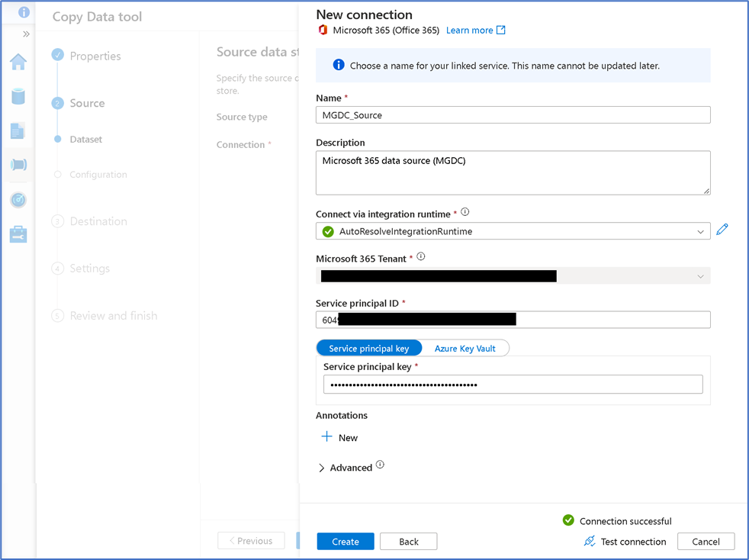Go to the Destination wizard step

coord(98,221)
